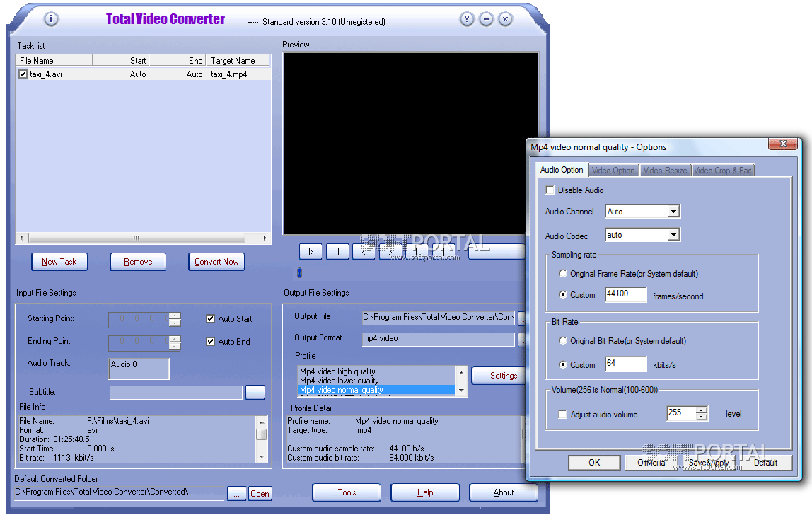Click the task list scroll right arrow
812x520 pixels.
point(265,238)
